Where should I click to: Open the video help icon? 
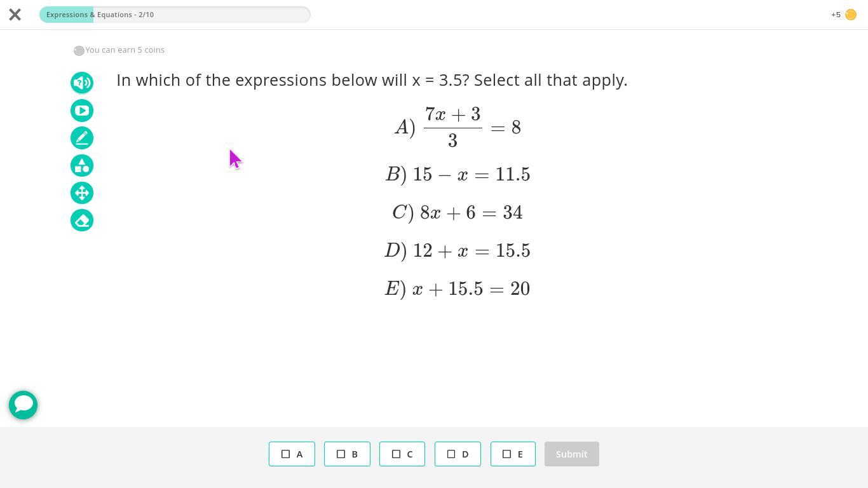pyautogui.click(x=82, y=111)
